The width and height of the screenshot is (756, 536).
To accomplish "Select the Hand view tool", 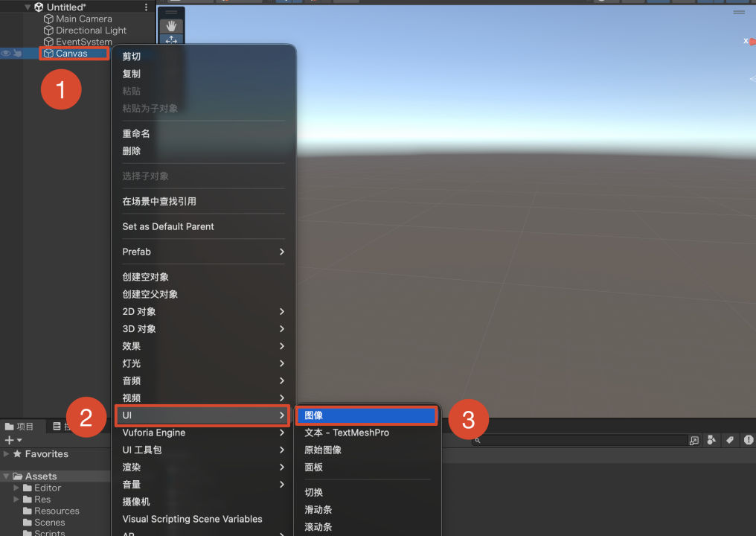I will coord(171,26).
